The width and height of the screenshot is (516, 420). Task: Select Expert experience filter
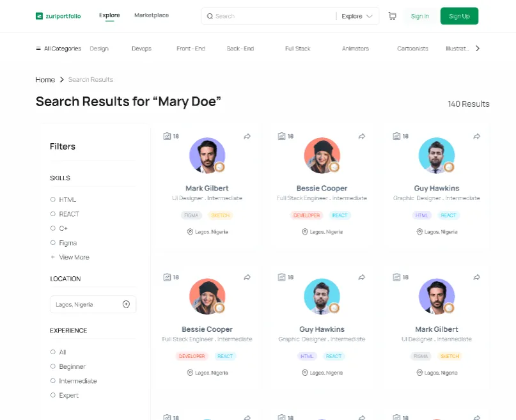[x=52, y=395]
